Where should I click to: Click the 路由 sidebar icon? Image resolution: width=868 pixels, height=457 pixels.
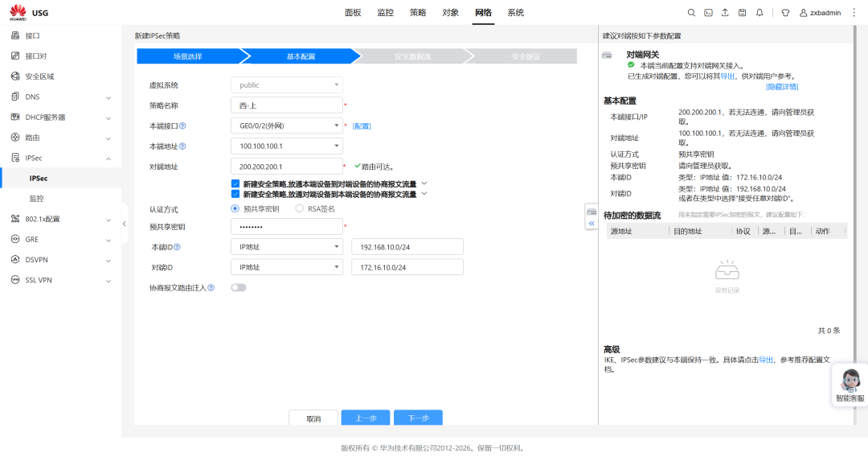click(x=15, y=138)
